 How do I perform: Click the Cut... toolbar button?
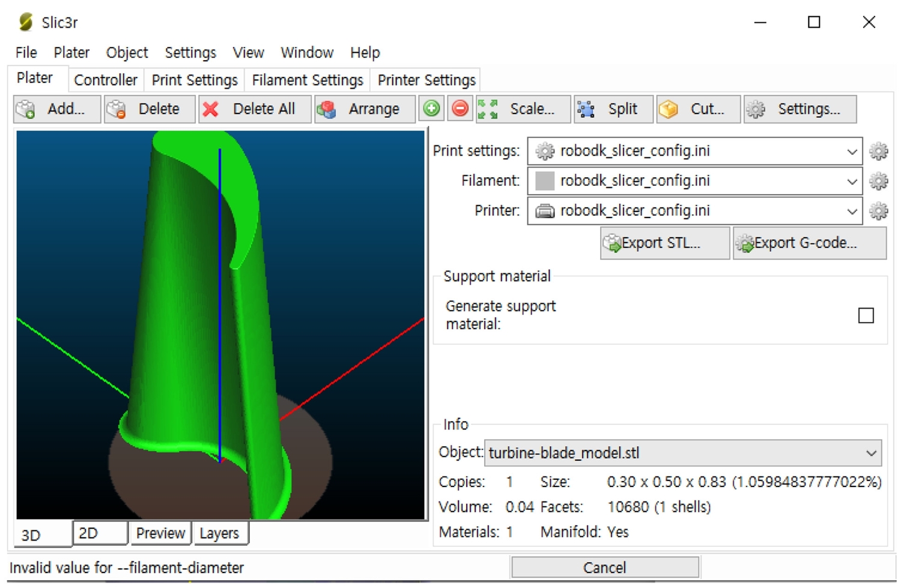pyautogui.click(x=697, y=109)
